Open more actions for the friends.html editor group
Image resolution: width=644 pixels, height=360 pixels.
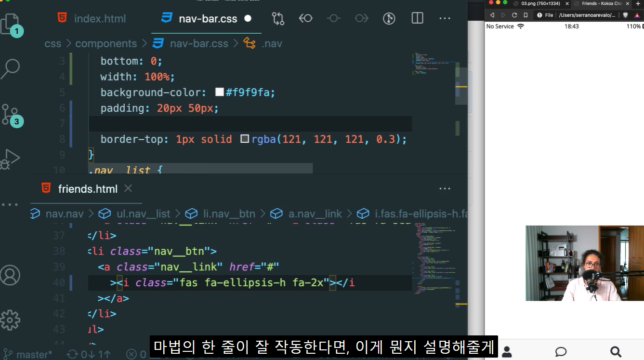[445, 189]
